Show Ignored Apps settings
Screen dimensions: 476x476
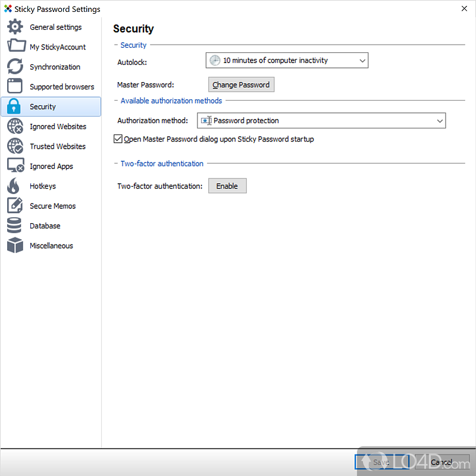click(x=51, y=167)
